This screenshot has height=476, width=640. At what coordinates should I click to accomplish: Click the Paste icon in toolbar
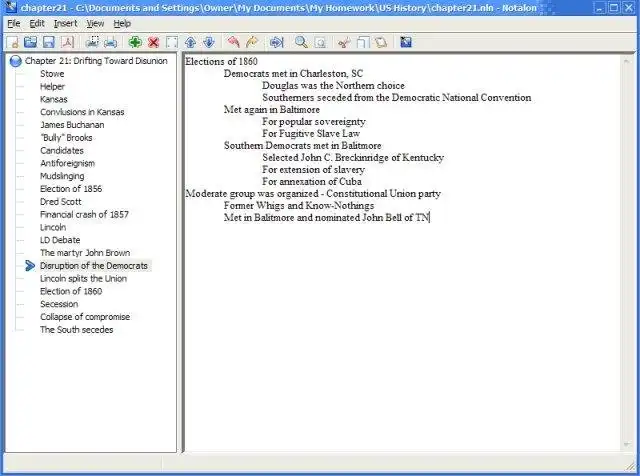(381, 42)
